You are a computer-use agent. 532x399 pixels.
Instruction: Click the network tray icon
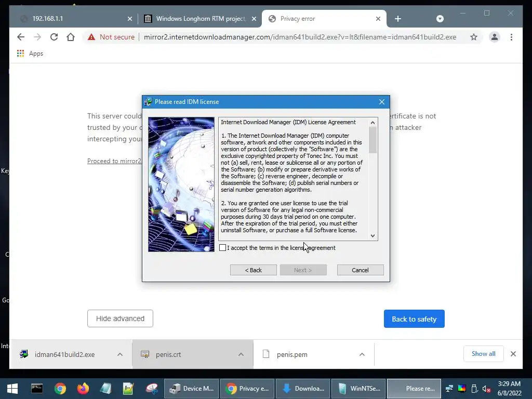pos(449,389)
